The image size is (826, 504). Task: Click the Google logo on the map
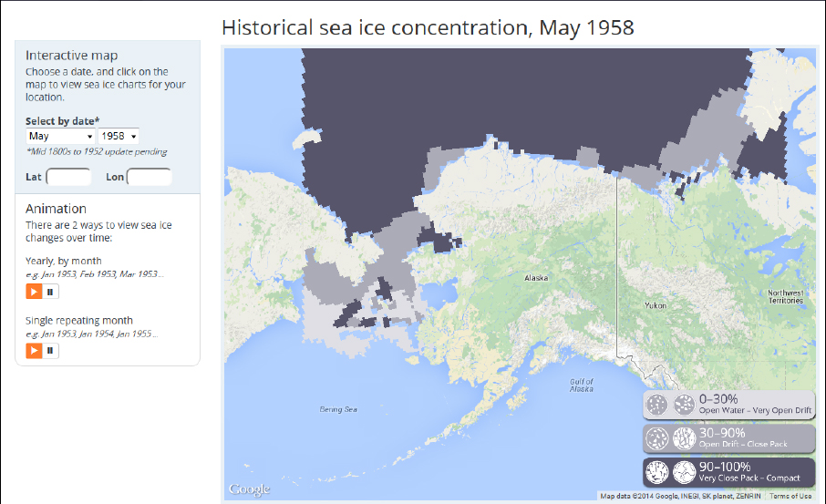249,489
